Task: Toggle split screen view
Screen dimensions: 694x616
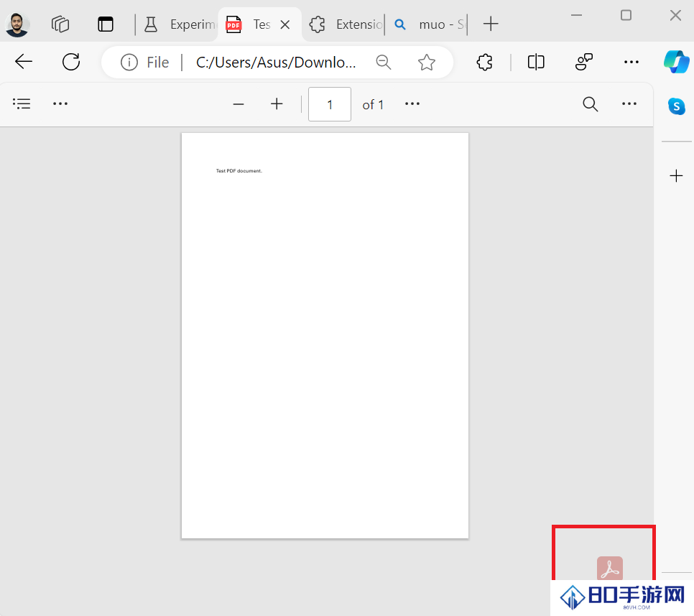Action: [535, 62]
